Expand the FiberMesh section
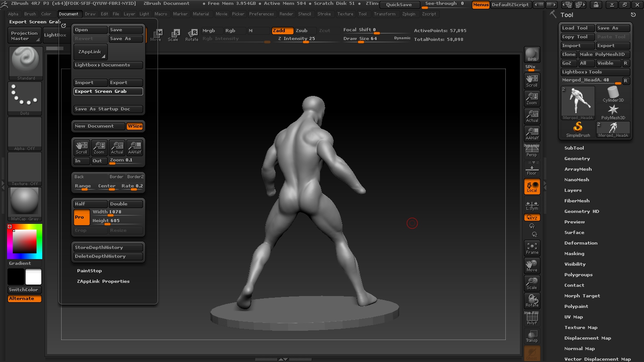Viewport: 644px width, 362px height. click(577, 201)
